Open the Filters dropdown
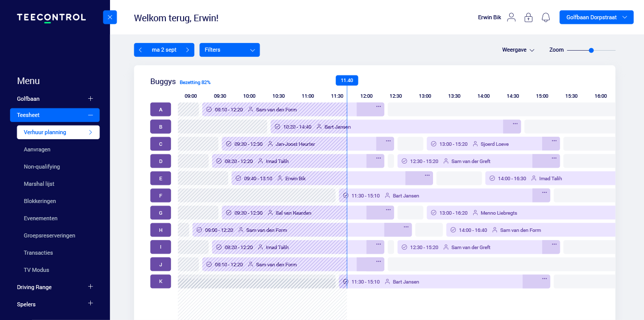Screen dimensions: 644x320 tap(230, 50)
